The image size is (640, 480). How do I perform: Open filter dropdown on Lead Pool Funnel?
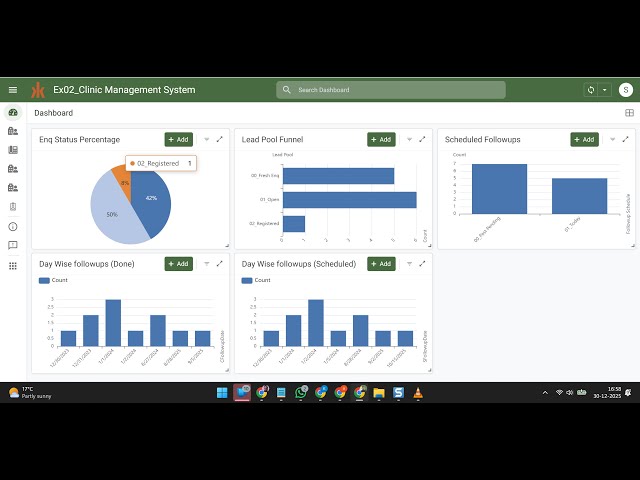tap(409, 139)
